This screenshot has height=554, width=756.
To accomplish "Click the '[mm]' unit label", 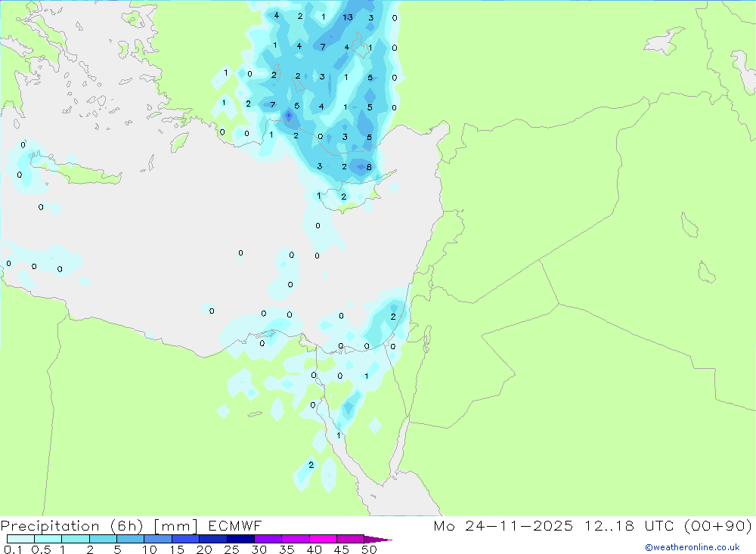I will click(176, 526).
